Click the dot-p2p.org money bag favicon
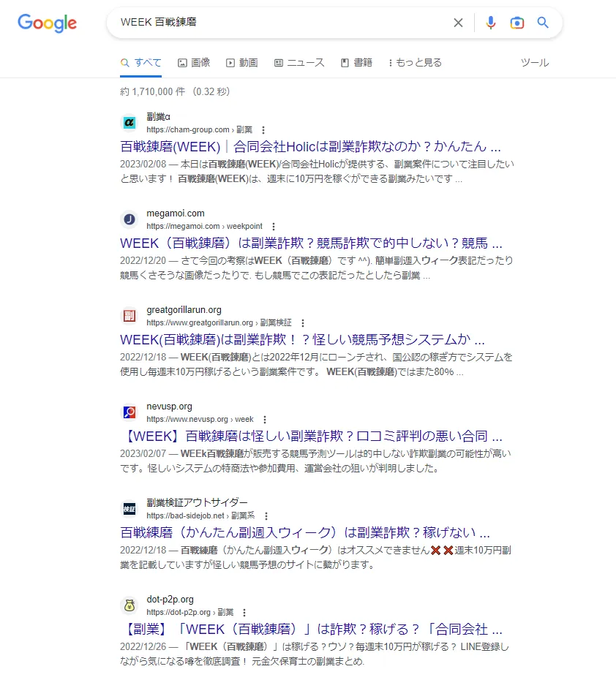Screen dimensions: 616x680 tap(129, 605)
